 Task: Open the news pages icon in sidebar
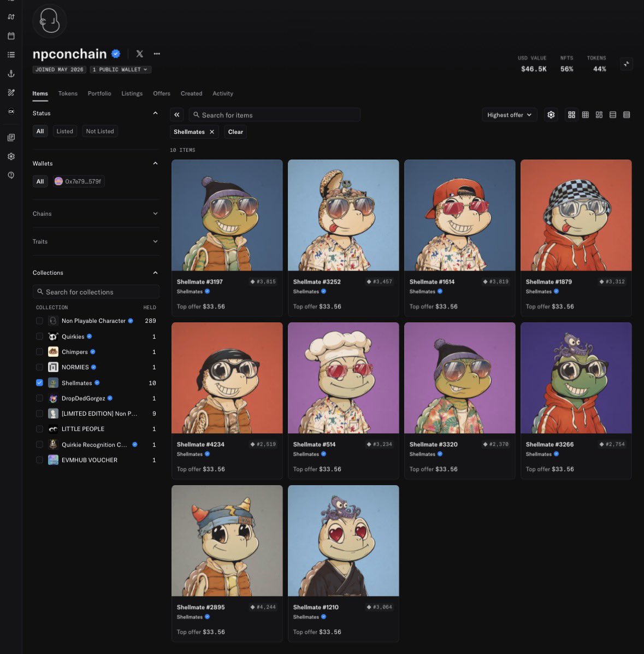tap(11, 138)
